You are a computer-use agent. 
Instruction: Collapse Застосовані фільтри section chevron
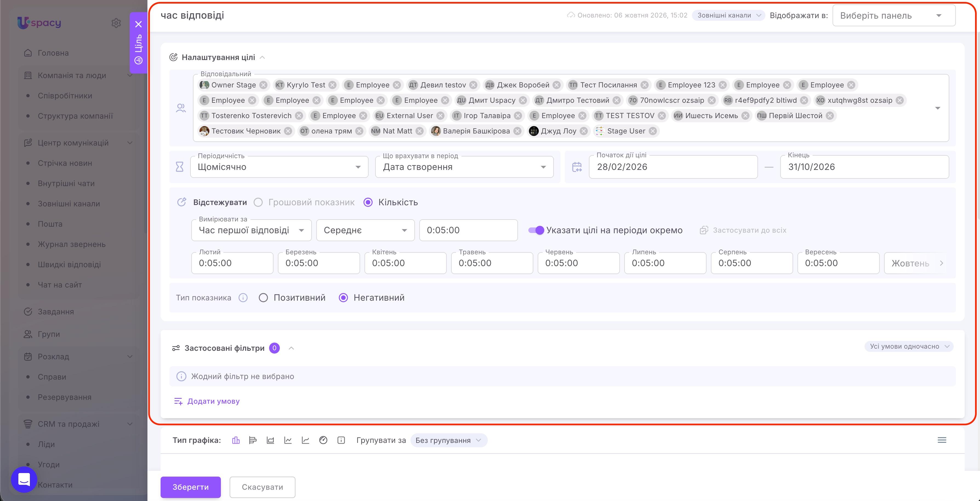[x=291, y=348]
